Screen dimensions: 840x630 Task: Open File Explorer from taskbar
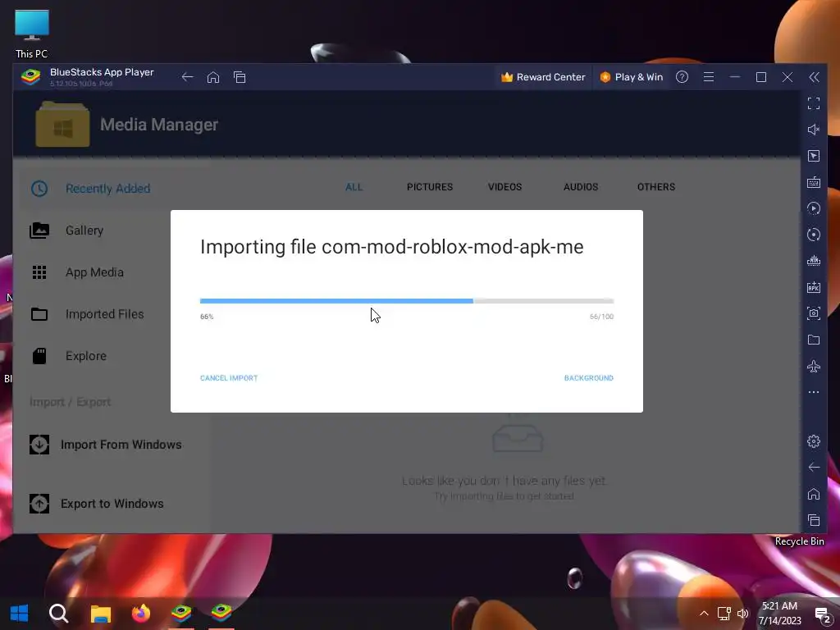tap(100, 614)
